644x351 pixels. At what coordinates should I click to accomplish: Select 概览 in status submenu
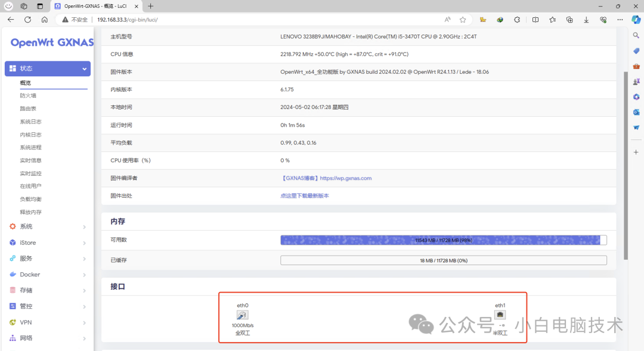tap(26, 83)
